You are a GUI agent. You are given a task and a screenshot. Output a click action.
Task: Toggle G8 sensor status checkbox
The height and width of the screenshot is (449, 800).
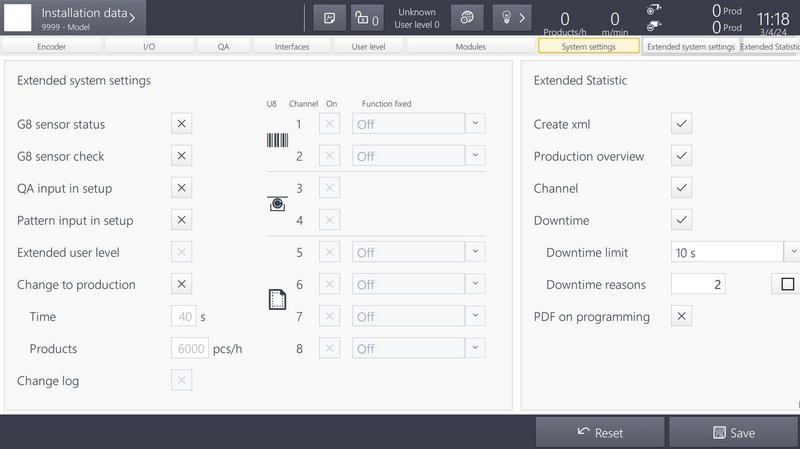[182, 124]
